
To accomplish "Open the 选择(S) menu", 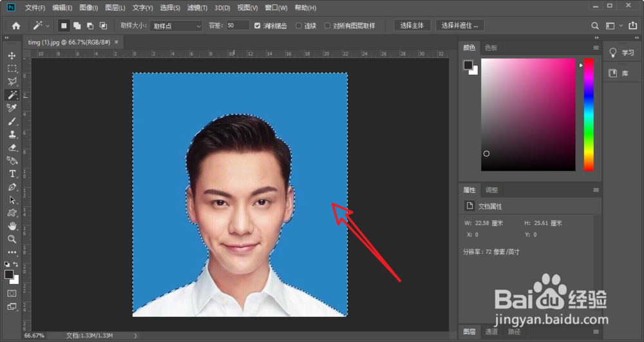I will point(170,8).
